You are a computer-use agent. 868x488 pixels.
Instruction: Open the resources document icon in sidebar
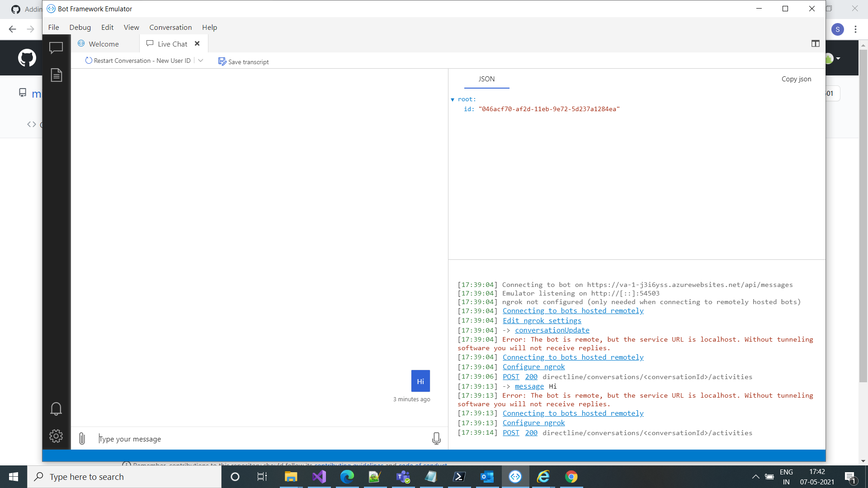tap(56, 75)
